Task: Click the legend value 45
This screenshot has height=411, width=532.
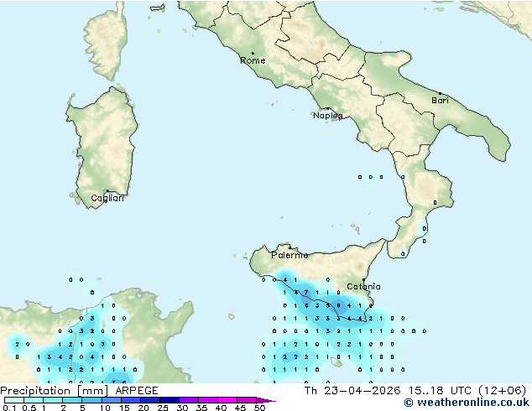Action: coord(240,408)
